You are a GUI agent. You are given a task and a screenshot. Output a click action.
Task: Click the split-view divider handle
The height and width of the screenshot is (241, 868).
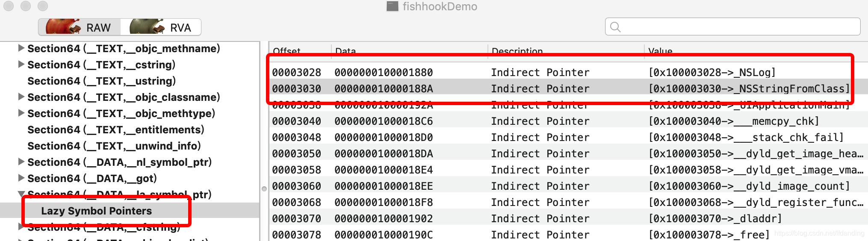coord(264,188)
